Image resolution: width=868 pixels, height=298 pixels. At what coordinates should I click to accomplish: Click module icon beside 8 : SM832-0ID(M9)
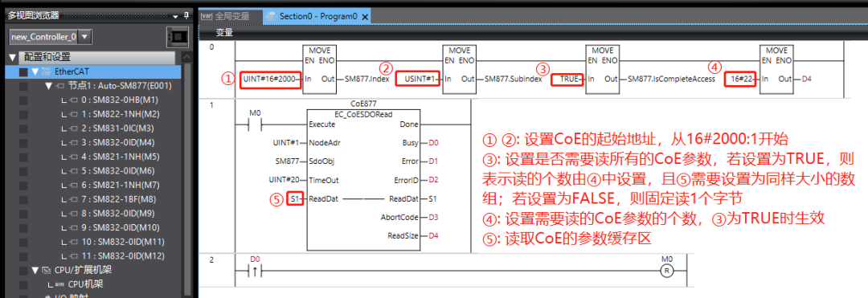coord(74,214)
